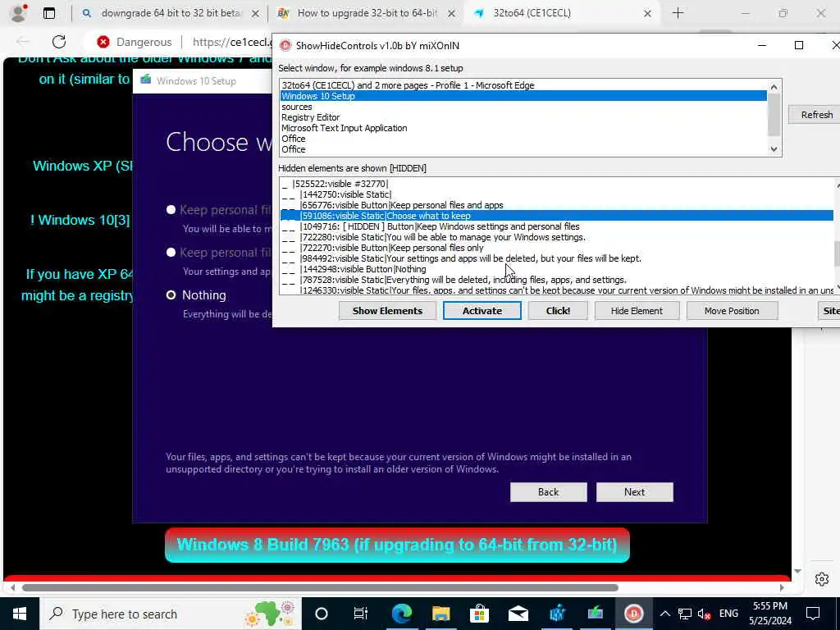Image resolution: width=840 pixels, height=630 pixels.
Task: Select 'sources' in the window list
Action: pyautogui.click(x=523, y=107)
